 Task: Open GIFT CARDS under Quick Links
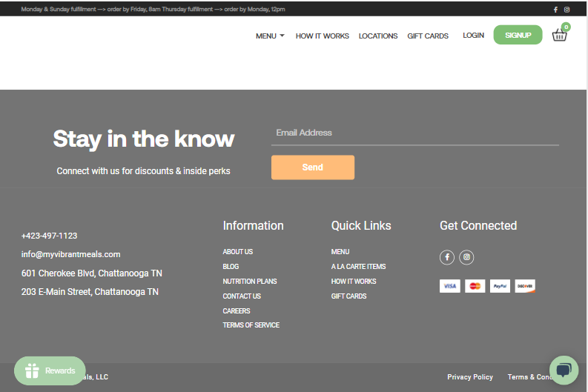point(348,296)
